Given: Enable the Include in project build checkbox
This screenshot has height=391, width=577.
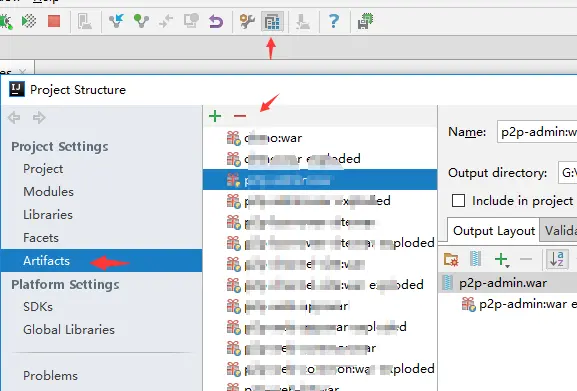Looking at the screenshot, I should point(458,201).
